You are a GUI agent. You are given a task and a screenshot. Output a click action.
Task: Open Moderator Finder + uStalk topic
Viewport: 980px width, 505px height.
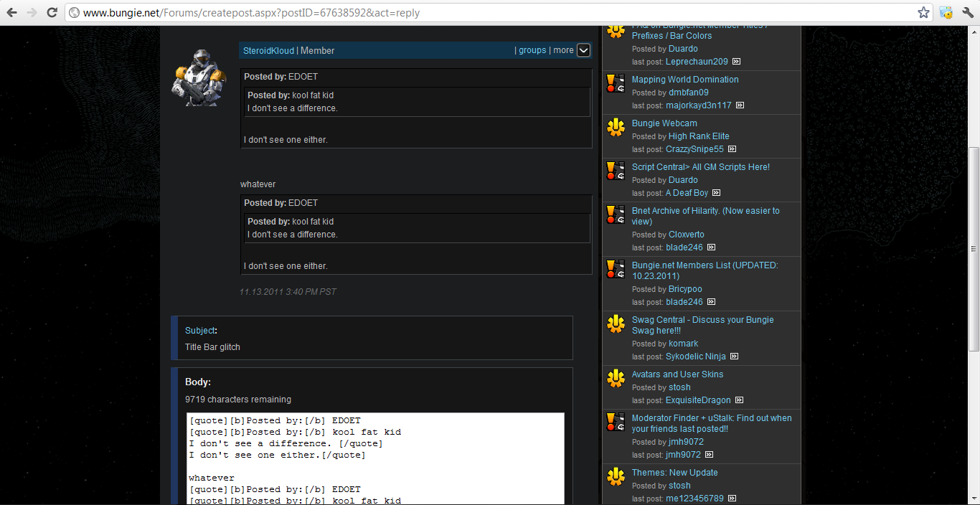coord(712,423)
